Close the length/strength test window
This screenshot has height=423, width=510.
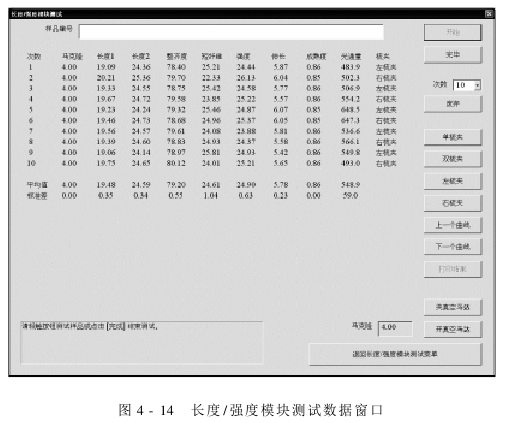click(489, 14)
